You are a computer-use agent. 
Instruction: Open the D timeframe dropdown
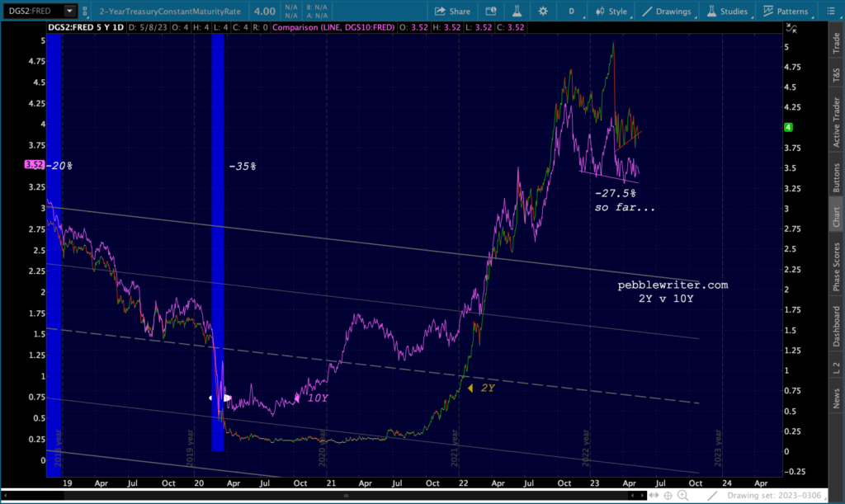click(573, 12)
